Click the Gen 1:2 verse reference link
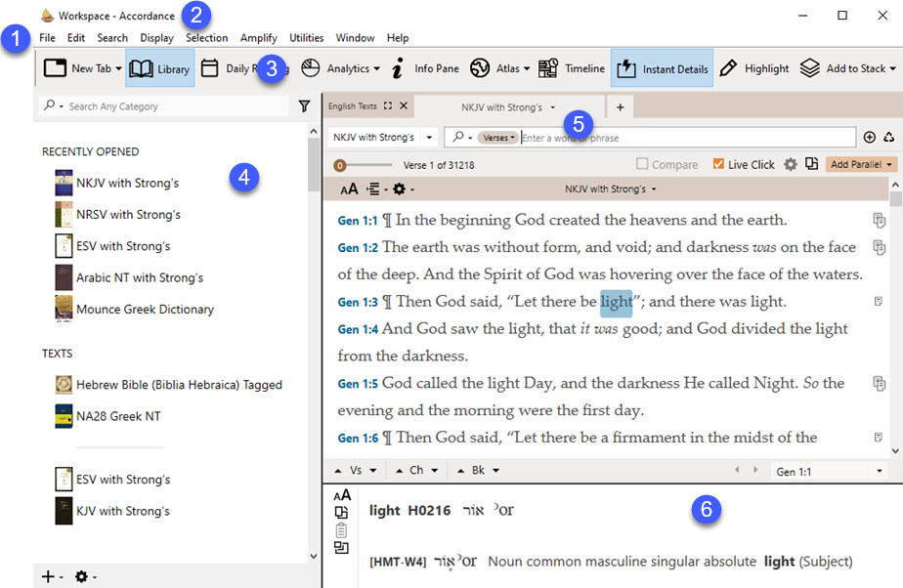The image size is (903, 588). (x=358, y=248)
